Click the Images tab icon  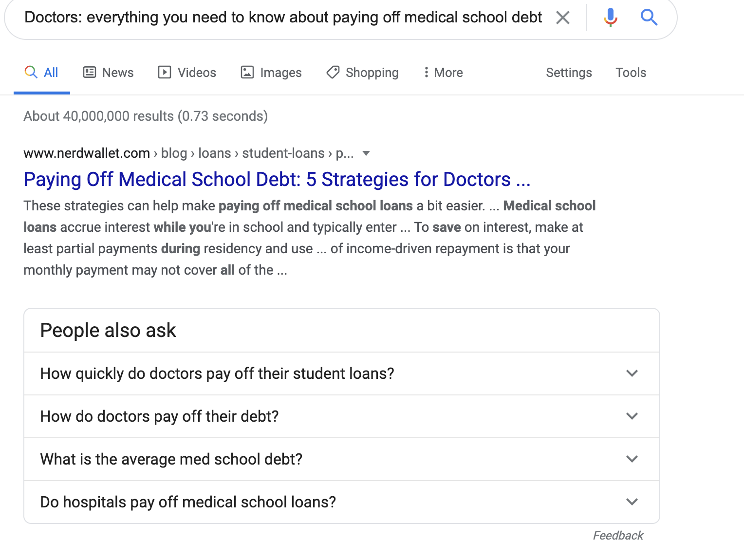click(248, 72)
